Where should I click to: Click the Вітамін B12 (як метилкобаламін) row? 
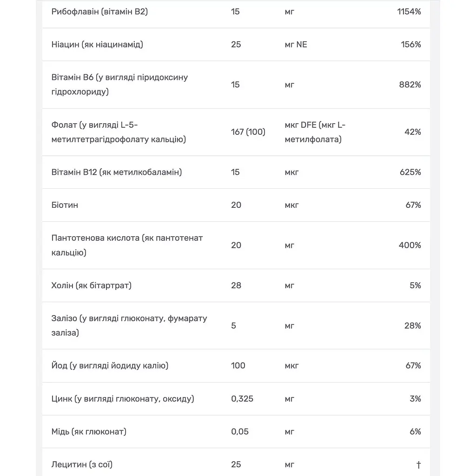[236, 172]
